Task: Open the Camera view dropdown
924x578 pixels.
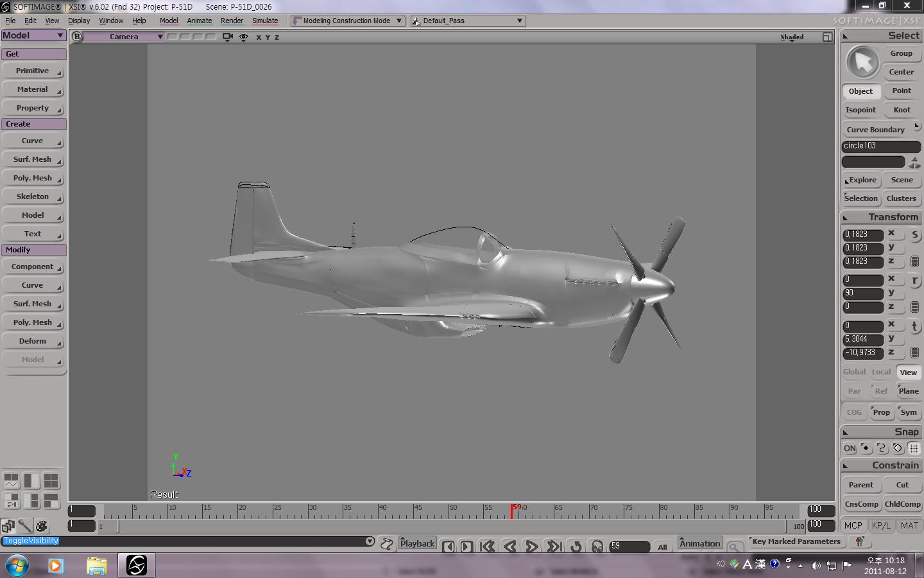Action: [x=124, y=37]
